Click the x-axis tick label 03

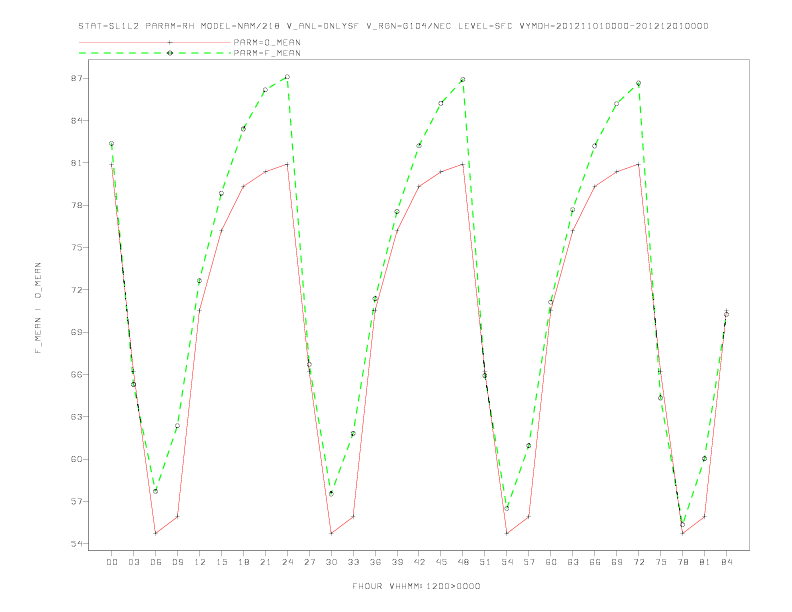coord(133,562)
